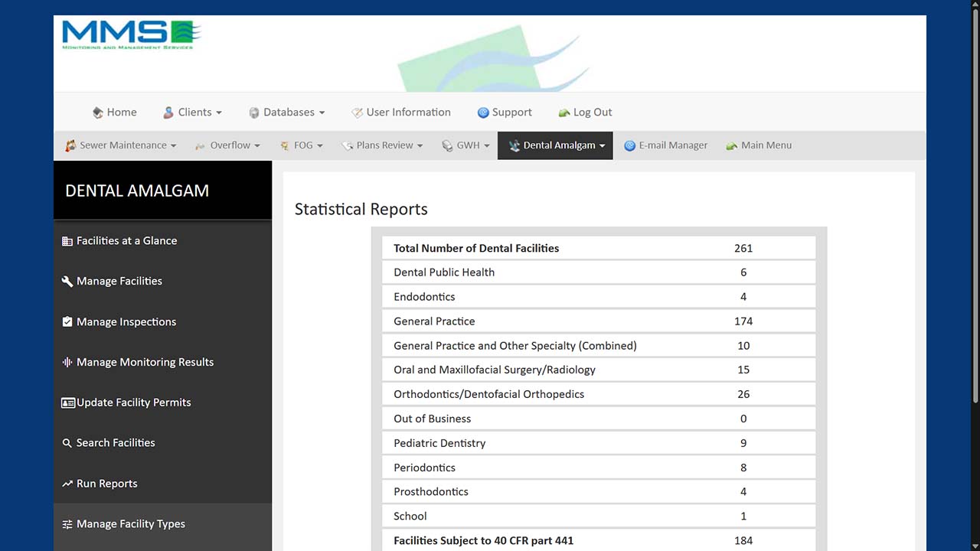980x551 pixels.
Task: Click the waveform icon for Monitoring Results
Action: (67, 362)
